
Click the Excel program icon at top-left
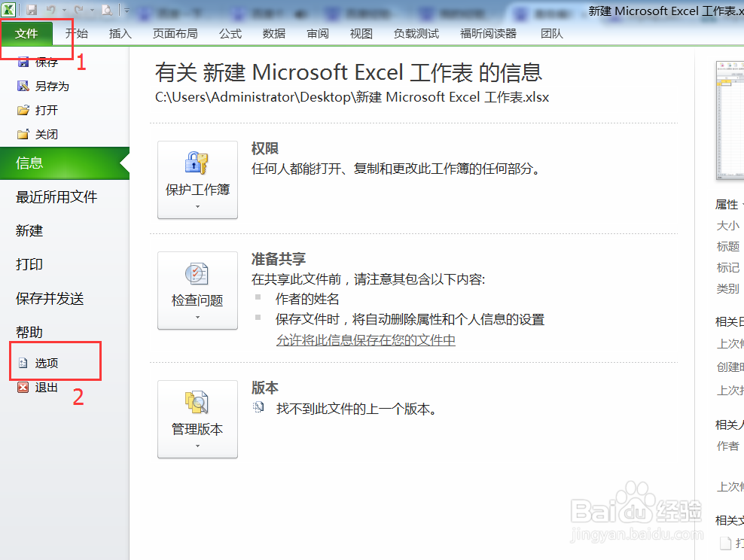pos(9,11)
